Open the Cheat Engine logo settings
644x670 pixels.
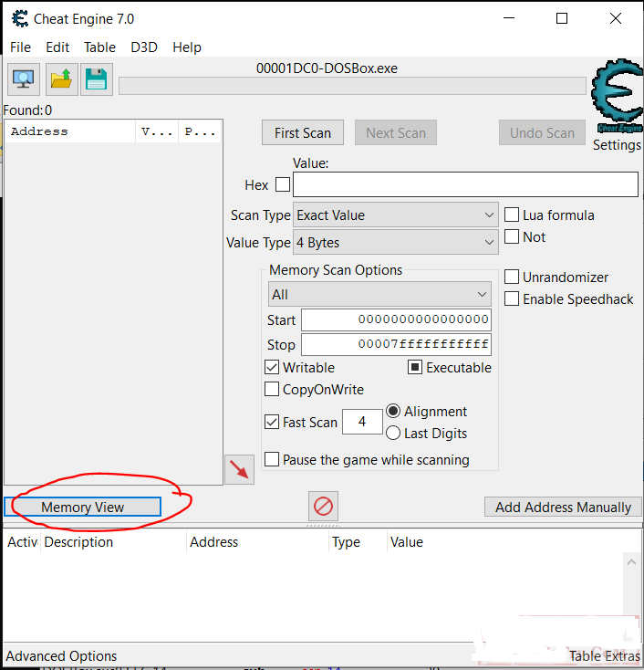(x=617, y=96)
